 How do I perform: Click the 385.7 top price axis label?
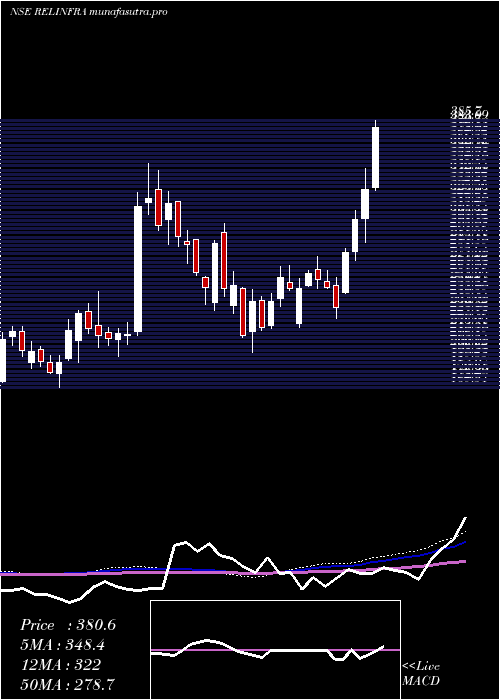coord(467,110)
